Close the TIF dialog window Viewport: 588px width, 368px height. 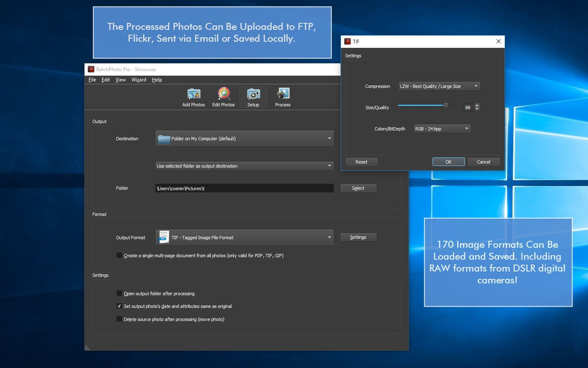(x=498, y=41)
